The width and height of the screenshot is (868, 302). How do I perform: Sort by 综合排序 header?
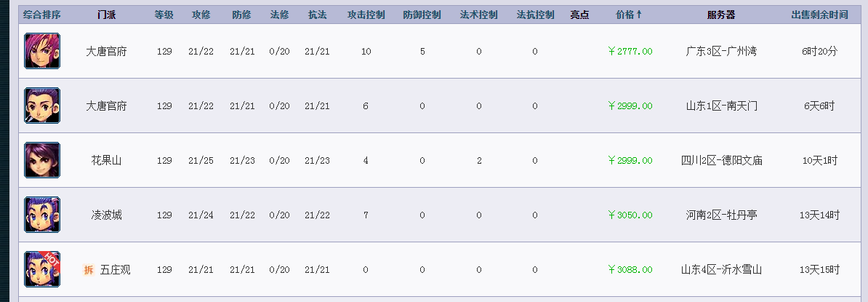tap(42, 15)
